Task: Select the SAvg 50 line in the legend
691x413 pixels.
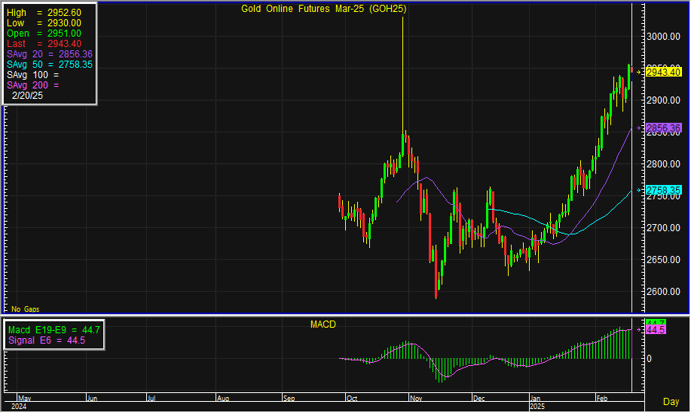Action: click(48, 64)
